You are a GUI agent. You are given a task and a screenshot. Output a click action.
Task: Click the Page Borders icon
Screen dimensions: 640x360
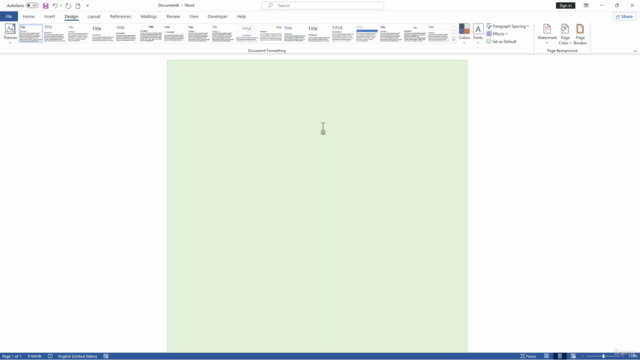coord(580,33)
